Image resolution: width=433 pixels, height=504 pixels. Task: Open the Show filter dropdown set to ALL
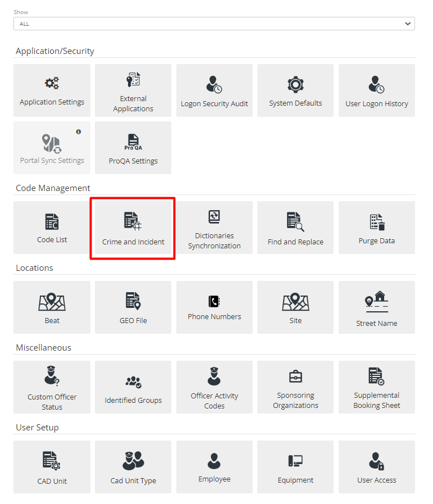(x=214, y=24)
